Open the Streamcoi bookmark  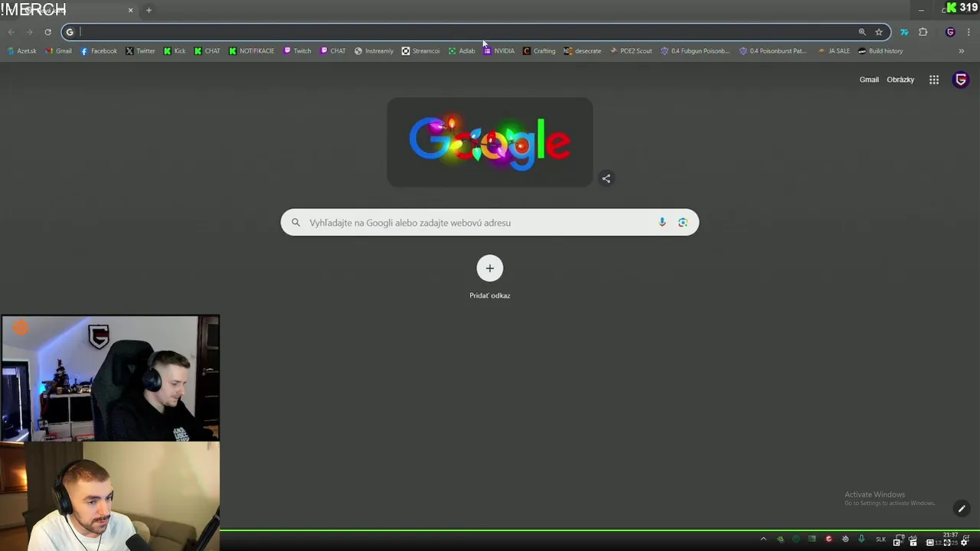[x=421, y=51]
